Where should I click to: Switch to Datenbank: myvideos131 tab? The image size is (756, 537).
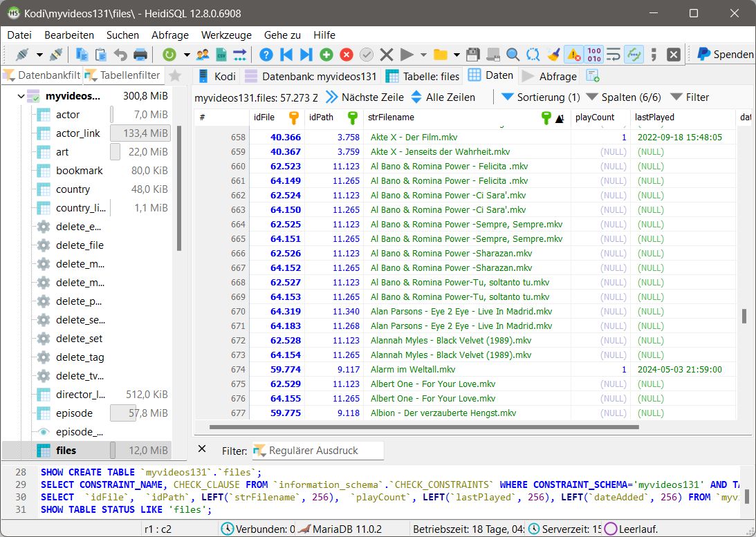[x=311, y=76]
